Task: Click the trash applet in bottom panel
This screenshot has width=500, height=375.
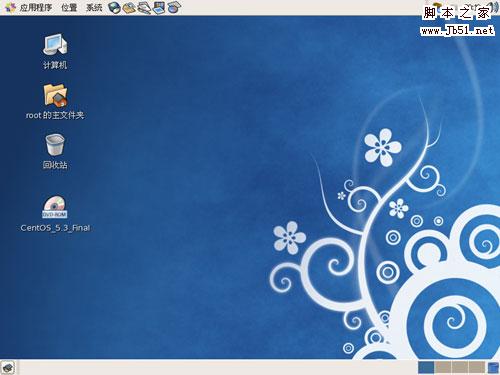Action: [493, 367]
